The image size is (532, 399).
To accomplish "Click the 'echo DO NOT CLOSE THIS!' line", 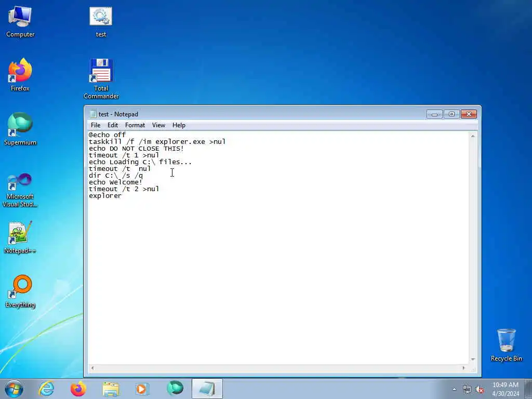I will 136,149.
